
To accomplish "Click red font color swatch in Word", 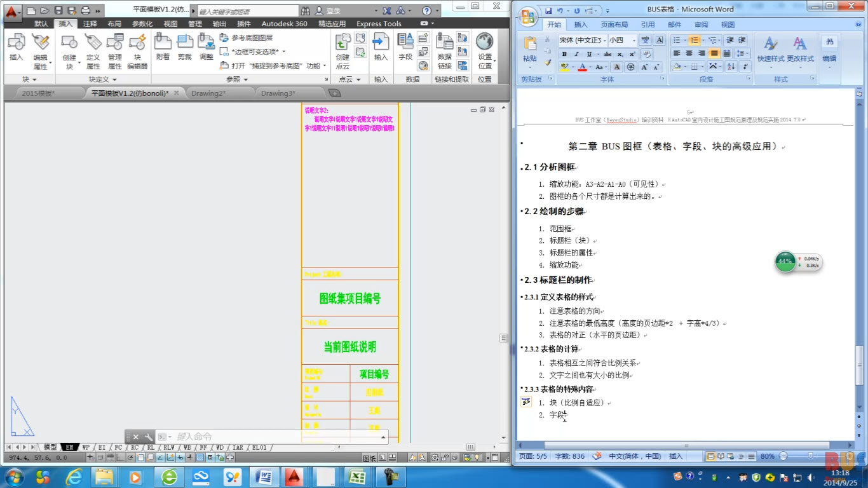I will pos(581,67).
